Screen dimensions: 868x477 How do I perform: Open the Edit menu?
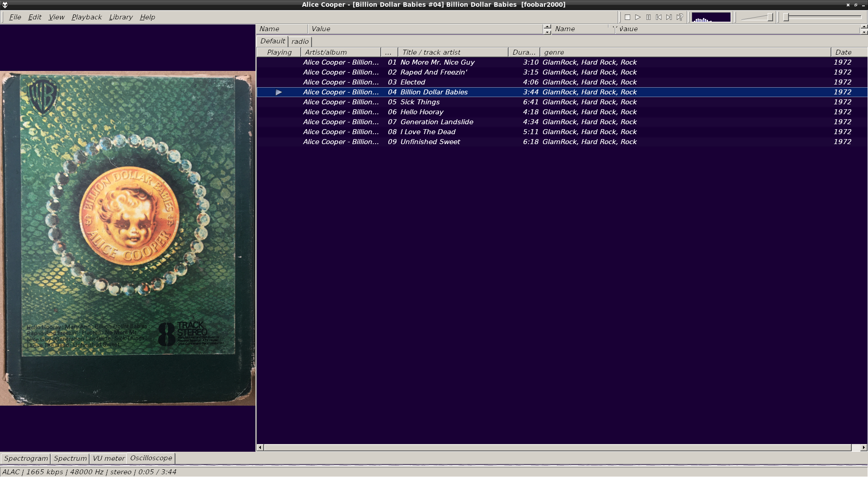coord(35,17)
